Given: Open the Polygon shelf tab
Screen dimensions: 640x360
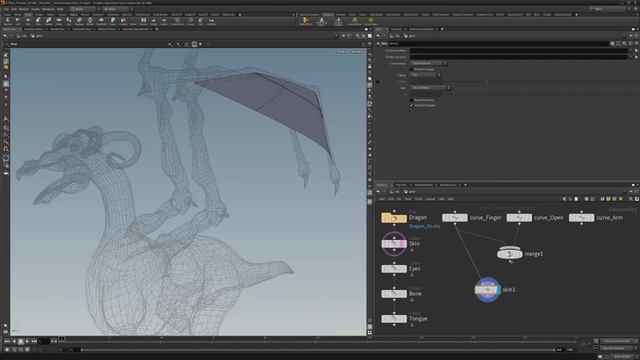Looking at the screenshot, I should coord(39,15).
